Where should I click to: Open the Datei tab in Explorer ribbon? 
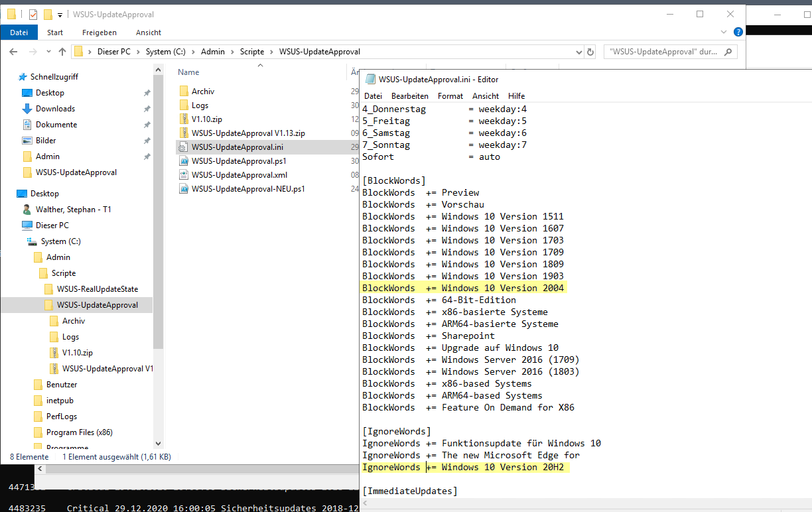coord(19,32)
